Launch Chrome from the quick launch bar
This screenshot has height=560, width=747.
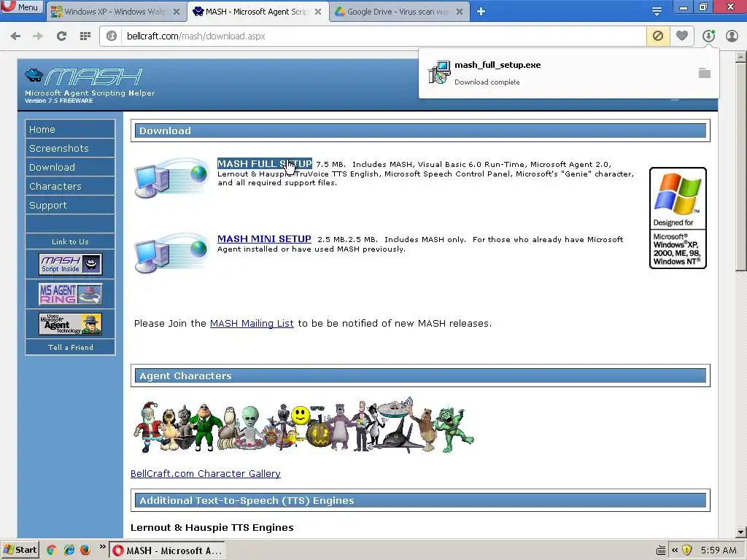point(52,550)
